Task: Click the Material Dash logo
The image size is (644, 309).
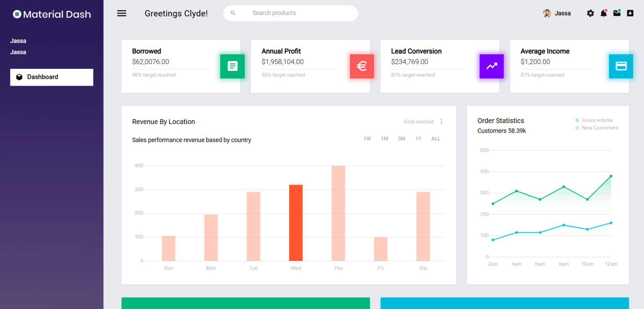Action: point(52,14)
